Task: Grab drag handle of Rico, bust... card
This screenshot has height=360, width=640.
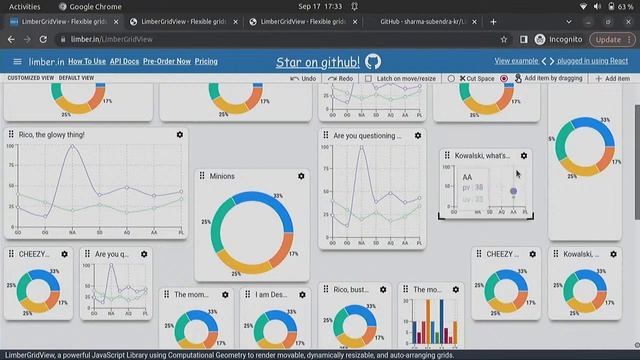Action: coord(326,289)
